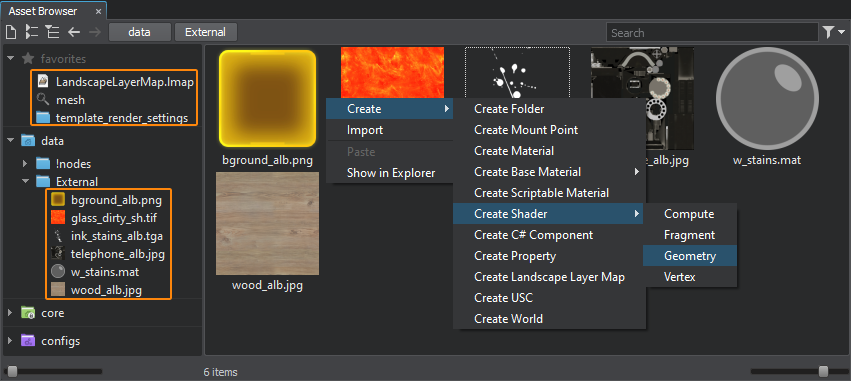The image size is (851, 381).
Task: Choose Geometry shader option
Action: click(x=690, y=256)
